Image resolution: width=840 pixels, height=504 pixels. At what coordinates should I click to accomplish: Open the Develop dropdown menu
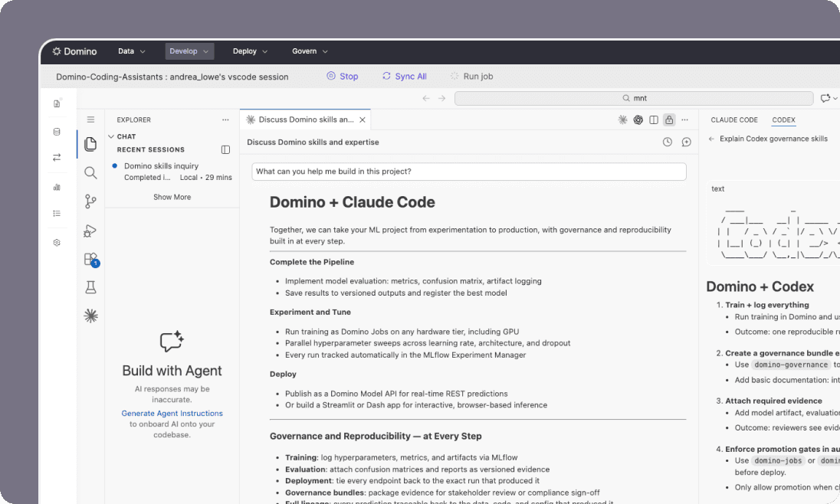pos(189,51)
